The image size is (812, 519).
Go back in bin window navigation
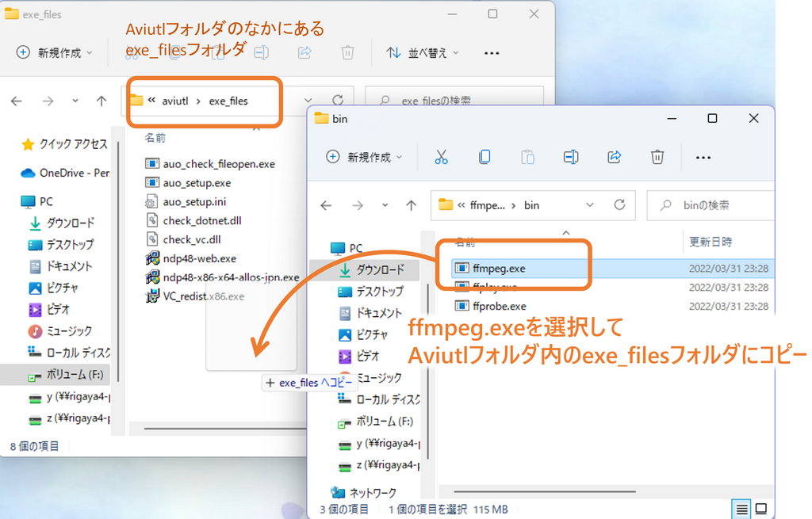point(326,205)
